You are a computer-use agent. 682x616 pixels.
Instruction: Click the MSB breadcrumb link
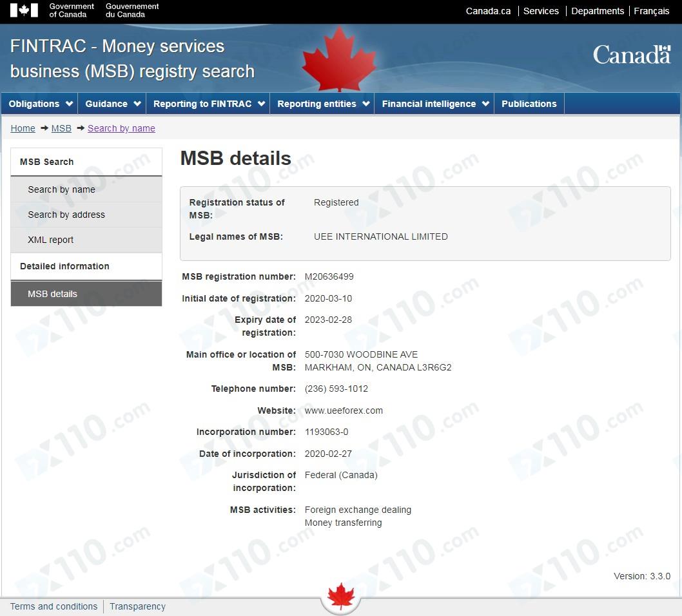click(61, 128)
